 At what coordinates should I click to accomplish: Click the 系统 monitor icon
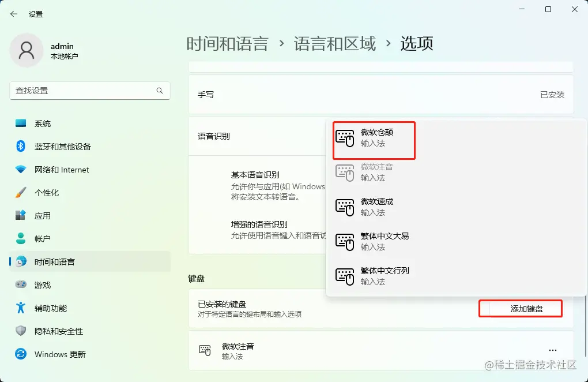click(x=21, y=123)
